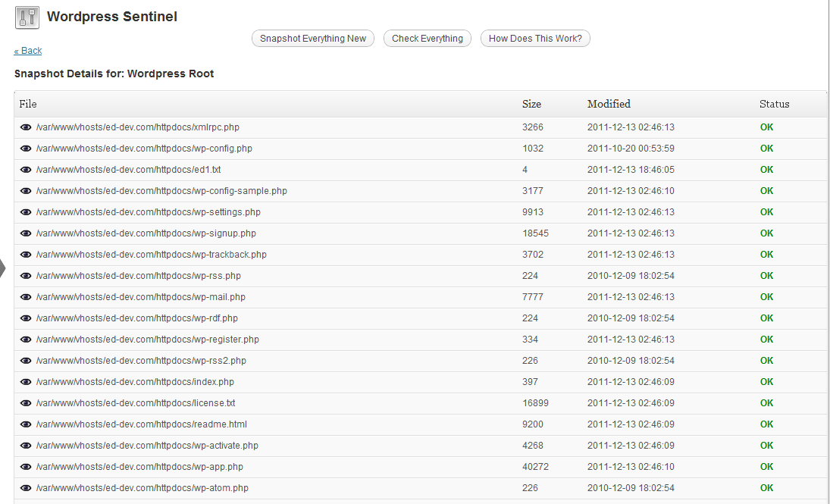Click eye icon for wp-rdf.php

click(26, 318)
